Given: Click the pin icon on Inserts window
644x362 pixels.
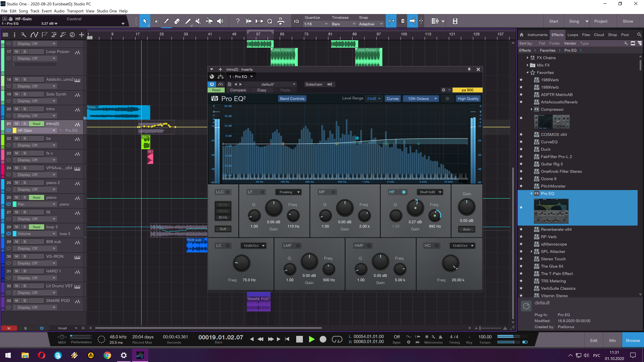Looking at the screenshot, I should pos(469,69).
